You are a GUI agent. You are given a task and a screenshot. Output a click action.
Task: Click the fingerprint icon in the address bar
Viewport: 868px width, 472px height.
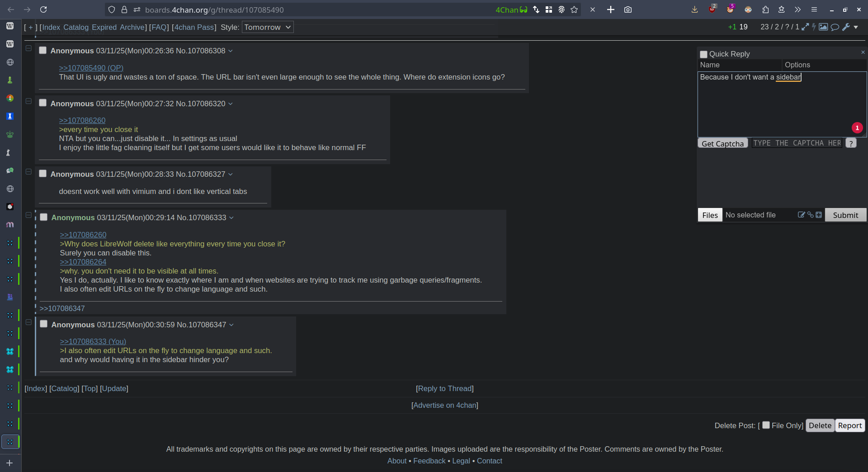click(x=561, y=9)
